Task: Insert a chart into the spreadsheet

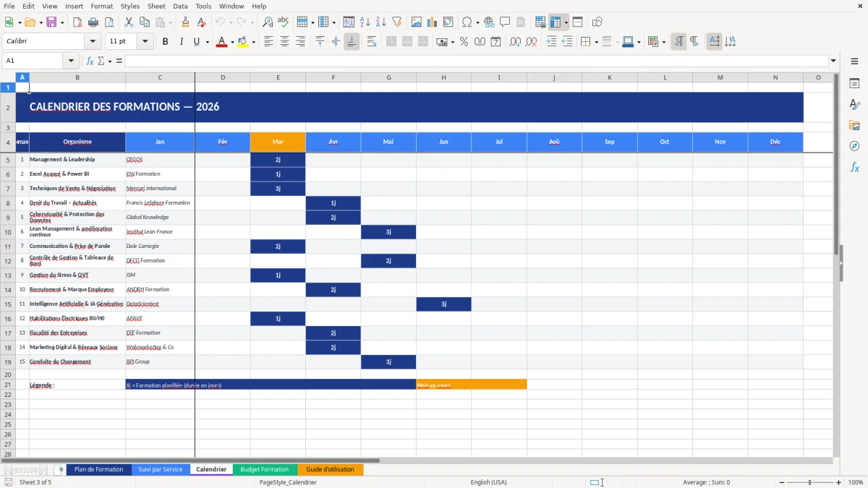Action: [432, 22]
